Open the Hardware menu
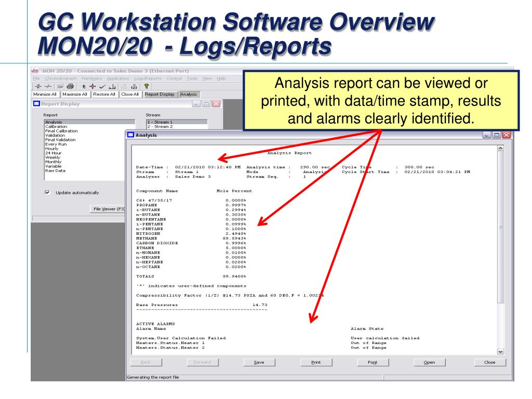Image resolution: width=532 pixels, height=399 pixels. [91, 78]
